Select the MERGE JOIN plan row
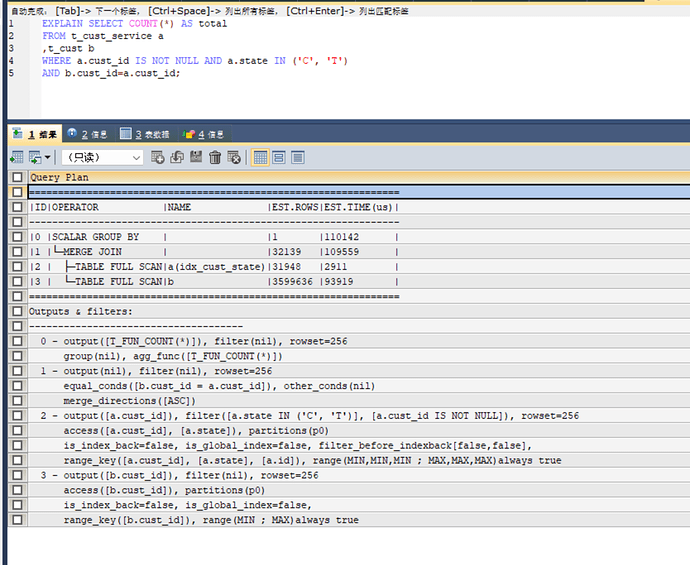 (x=359, y=251)
